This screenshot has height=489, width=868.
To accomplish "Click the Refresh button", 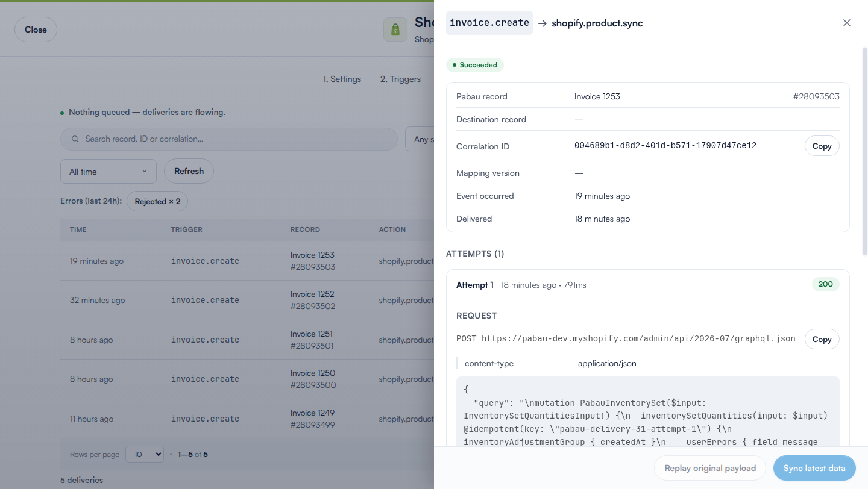I will click(x=189, y=171).
